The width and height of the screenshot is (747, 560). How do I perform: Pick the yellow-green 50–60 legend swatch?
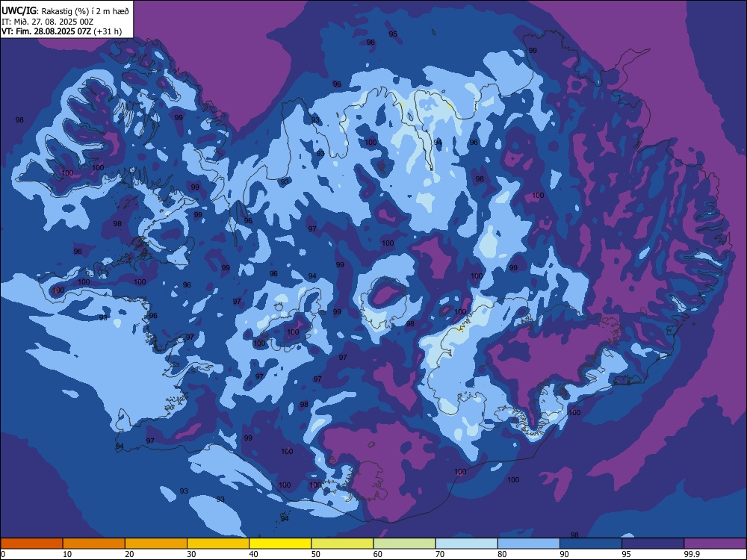[343, 544]
